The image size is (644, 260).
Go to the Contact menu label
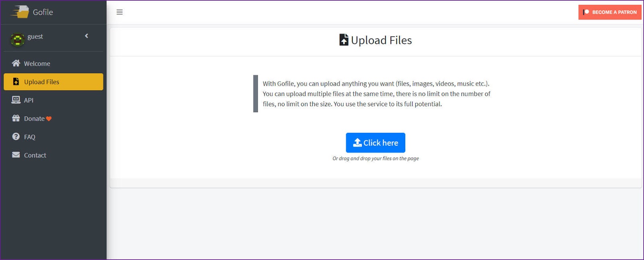click(35, 155)
